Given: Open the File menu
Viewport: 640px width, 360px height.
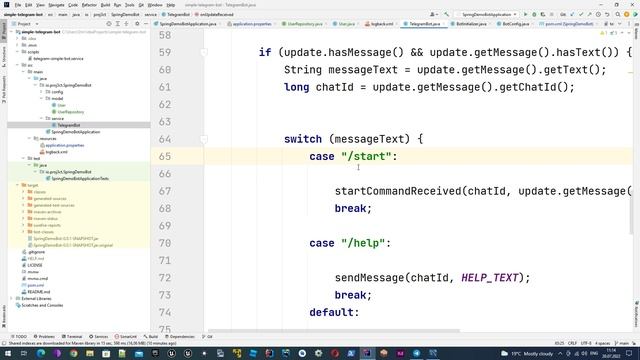Looking at the screenshot, I should click(x=18, y=5).
